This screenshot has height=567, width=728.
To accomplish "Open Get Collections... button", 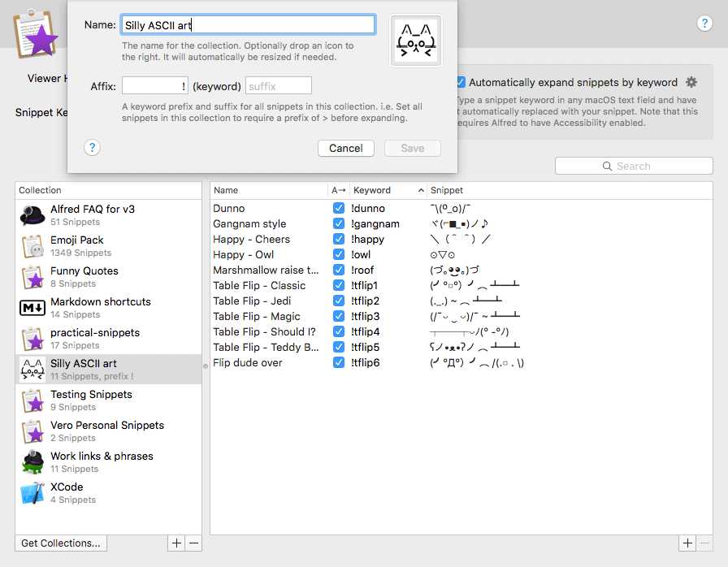I will (x=61, y=543).
